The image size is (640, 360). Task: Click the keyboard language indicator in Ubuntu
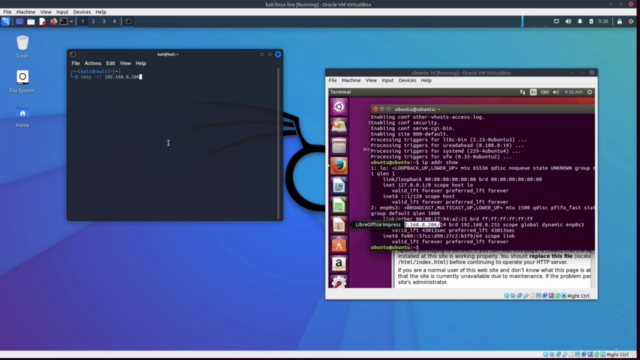(533, 92)
